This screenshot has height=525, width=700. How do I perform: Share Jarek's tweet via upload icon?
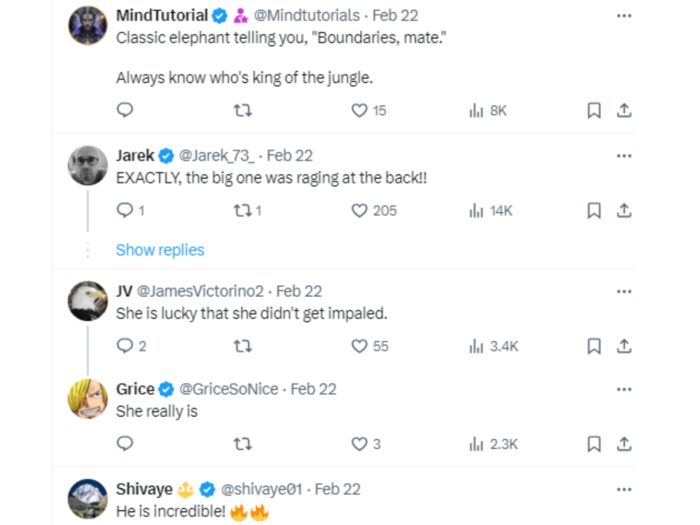tap(624, 210)
